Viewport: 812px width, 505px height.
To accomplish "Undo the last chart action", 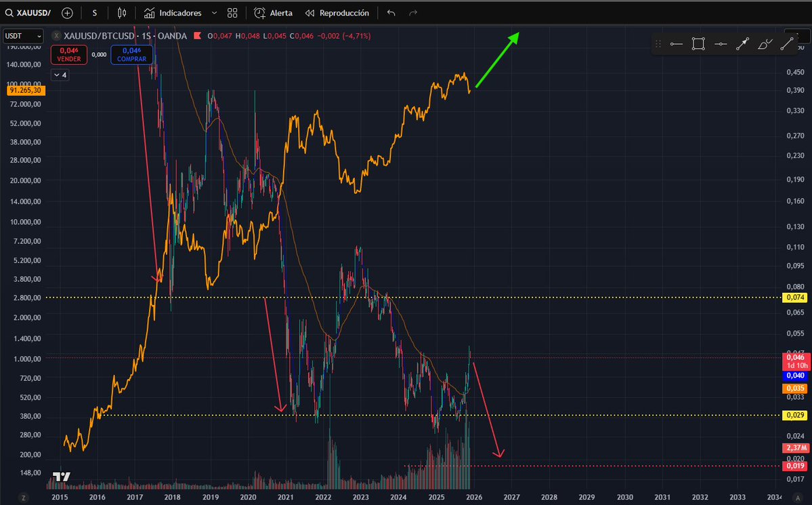I will point(391,13).
